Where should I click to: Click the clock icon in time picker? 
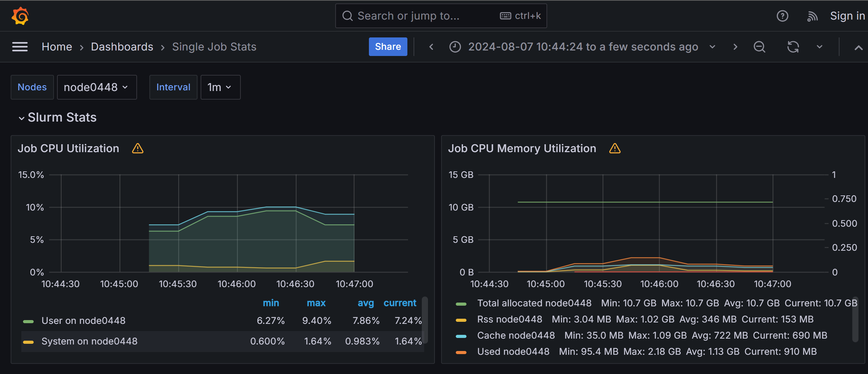coord(455,47)
